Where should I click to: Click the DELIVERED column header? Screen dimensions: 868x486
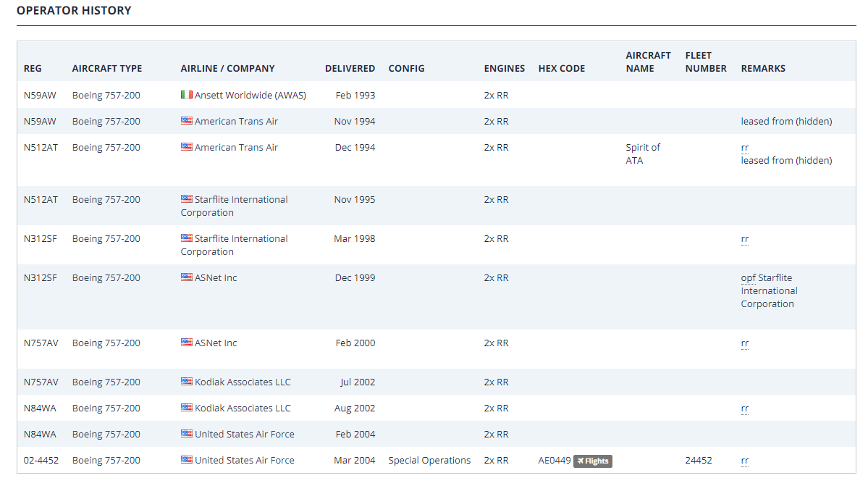(350, 68)
